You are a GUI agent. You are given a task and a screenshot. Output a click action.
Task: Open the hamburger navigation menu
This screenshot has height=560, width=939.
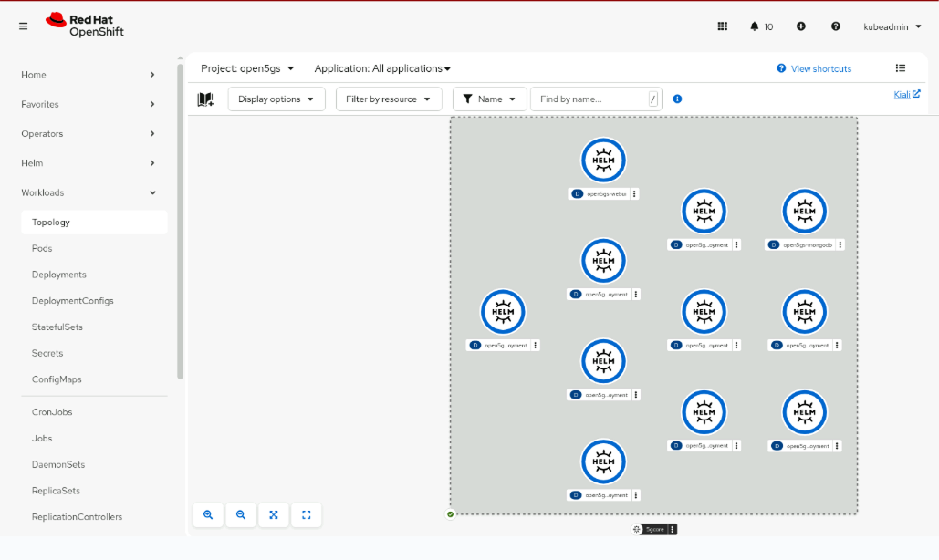pos(24,26)
